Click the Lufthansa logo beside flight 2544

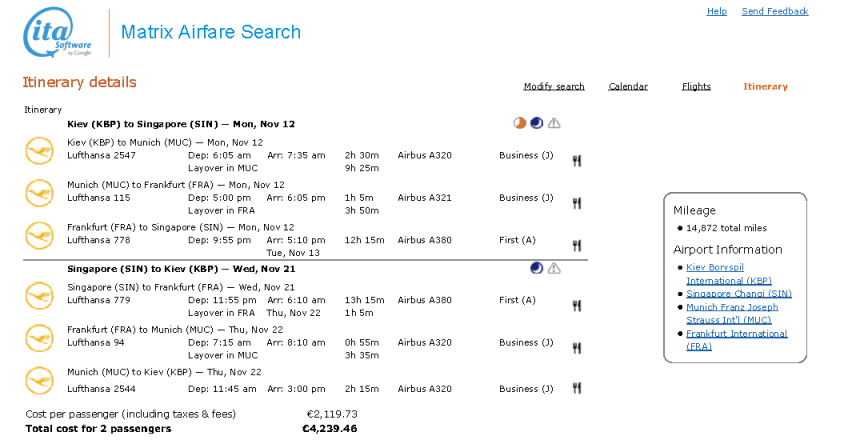point(40,380)
